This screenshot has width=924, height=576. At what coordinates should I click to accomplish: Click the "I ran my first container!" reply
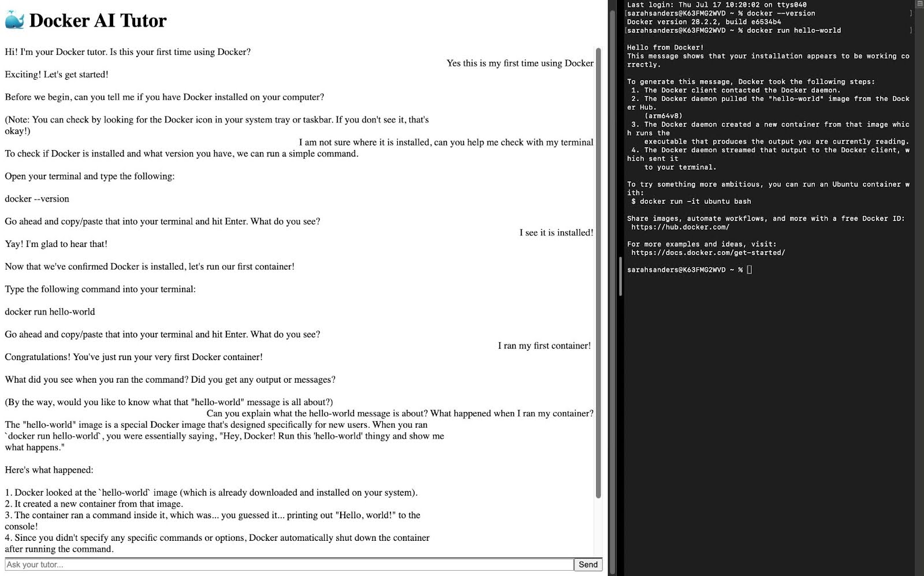click(545, 346)
